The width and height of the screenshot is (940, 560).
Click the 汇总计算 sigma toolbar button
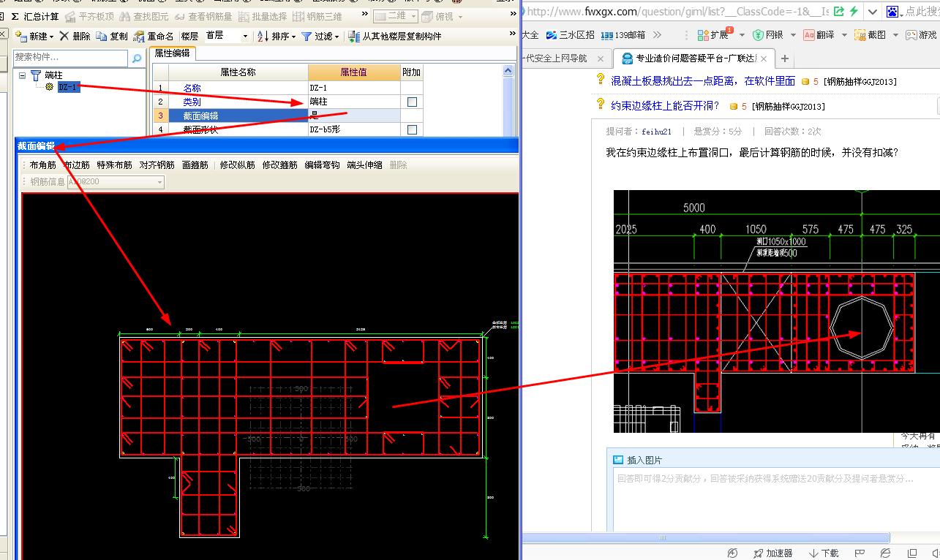(35, 16)
